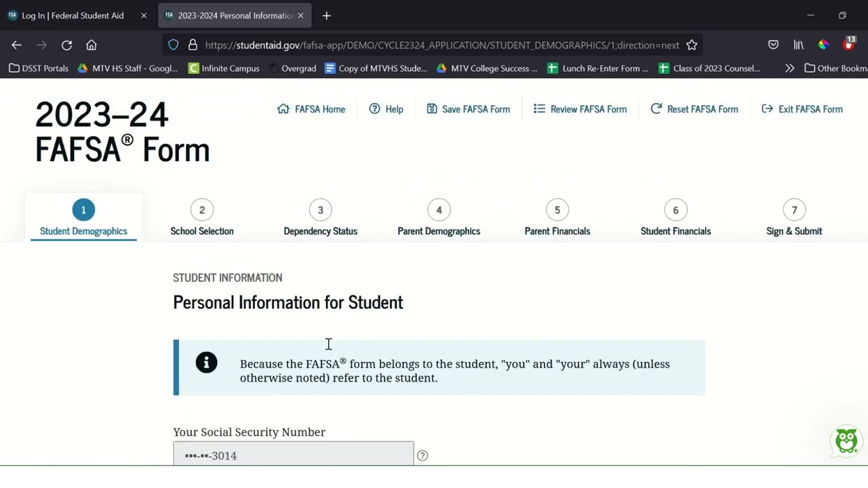
Task: Switch to Log In Federal Student Aid tab
Action: pyautogui.click(x=73, y=15)
